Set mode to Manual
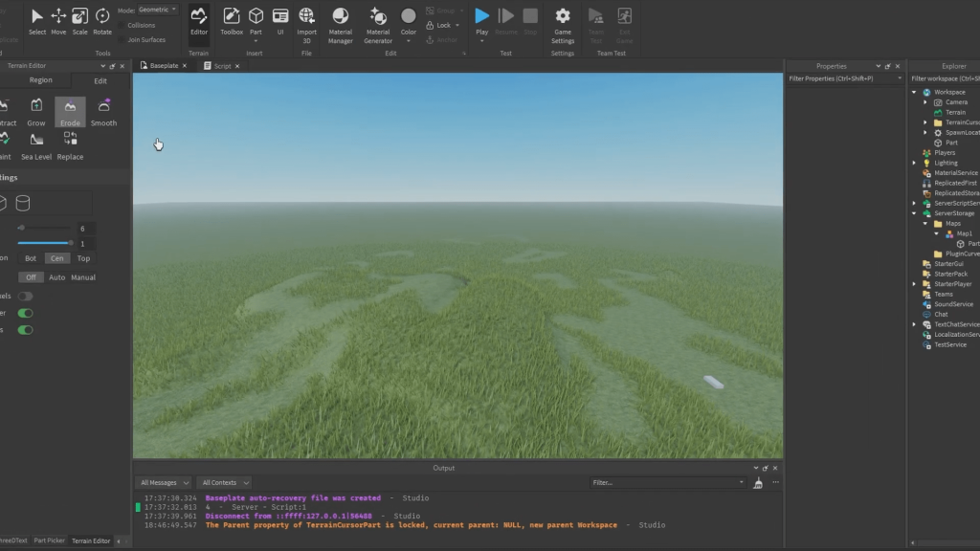 (x=83, y=277)
